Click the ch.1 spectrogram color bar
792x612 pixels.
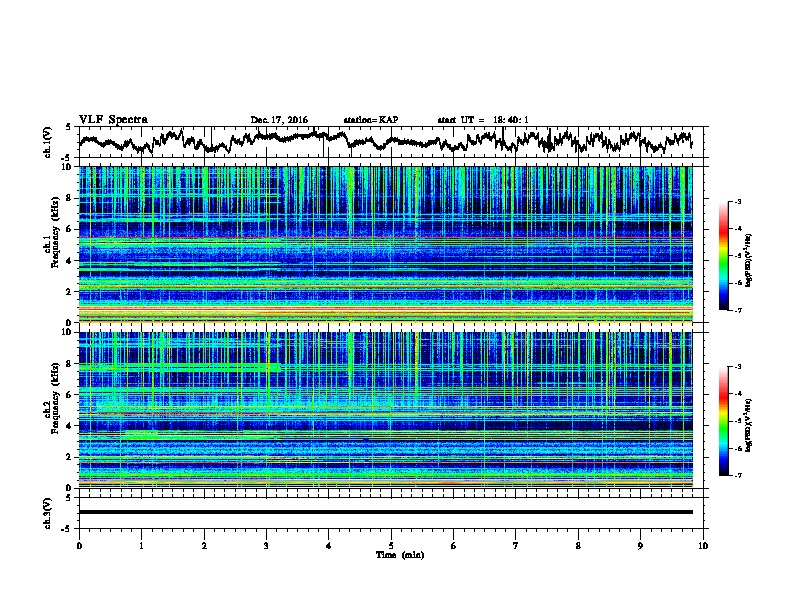coord(723,256)
